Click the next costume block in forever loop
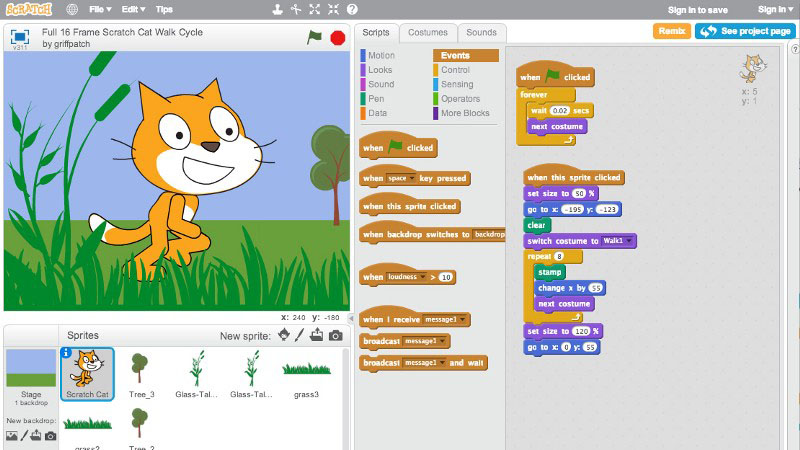800x450 pixels. 557,127
